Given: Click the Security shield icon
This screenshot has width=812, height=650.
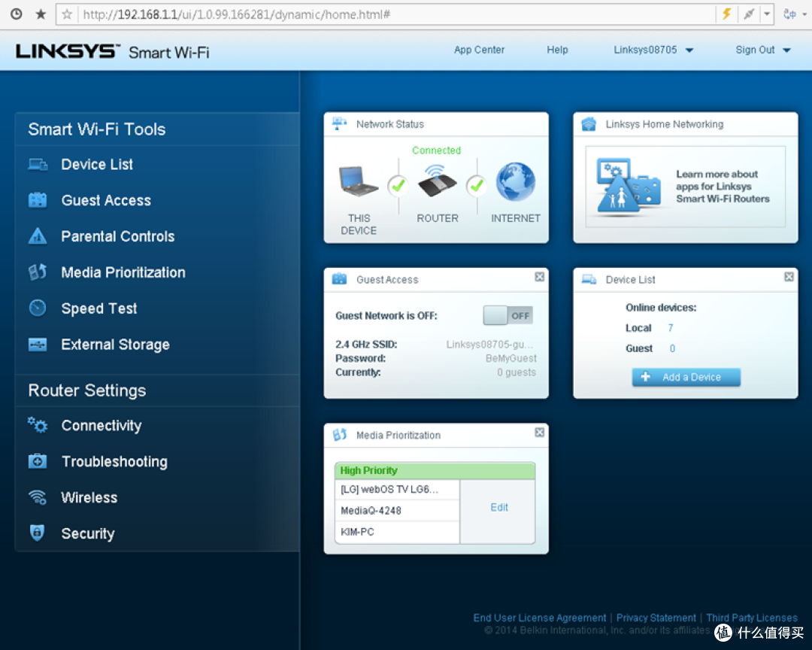Looking at the screenshot, I should tap(38, 533).
